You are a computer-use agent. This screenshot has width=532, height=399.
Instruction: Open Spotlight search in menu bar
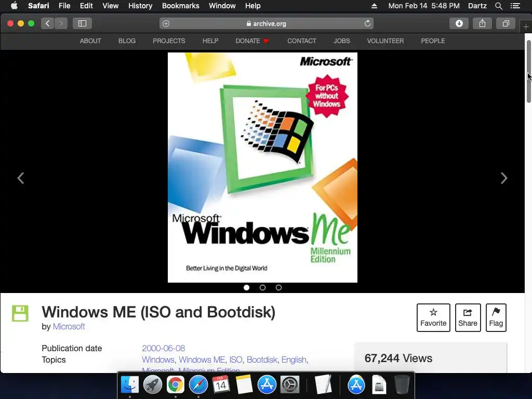click(x=498, y=6)
